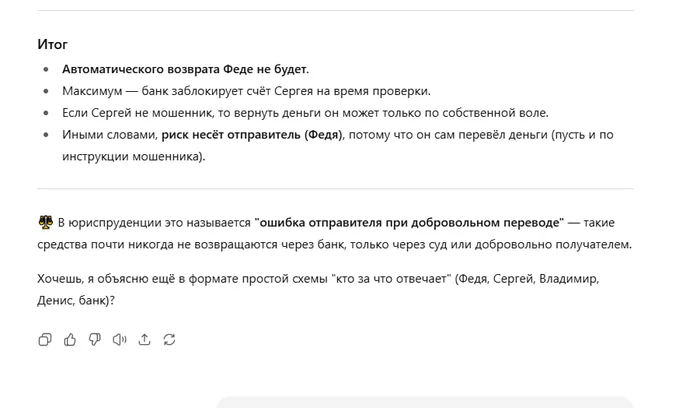Click the thumbs up icon
Screen dimensions: 700x408
pos(70,340)
